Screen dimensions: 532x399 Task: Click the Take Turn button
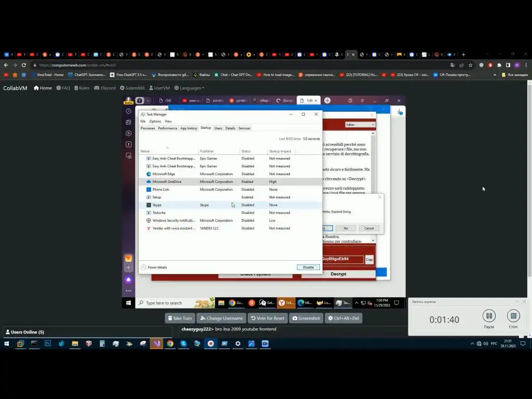180,318
